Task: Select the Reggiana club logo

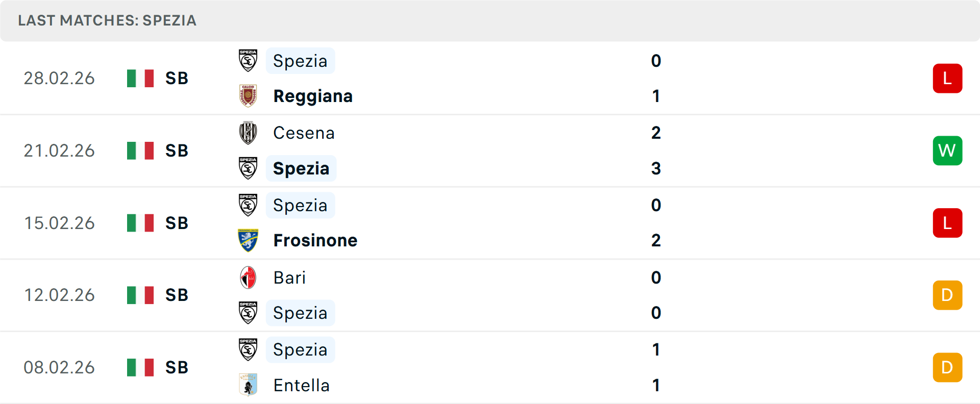Action: tap(248, 96)
